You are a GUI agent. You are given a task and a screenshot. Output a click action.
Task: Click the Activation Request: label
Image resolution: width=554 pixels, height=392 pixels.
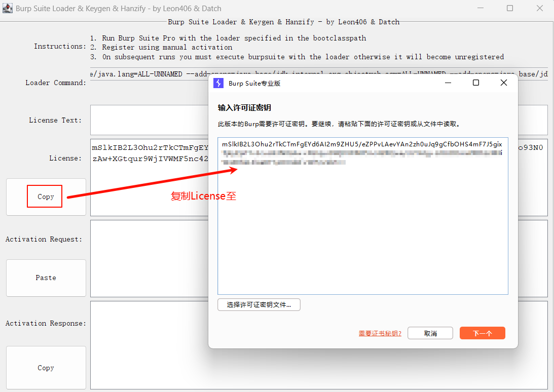[44, 239]
